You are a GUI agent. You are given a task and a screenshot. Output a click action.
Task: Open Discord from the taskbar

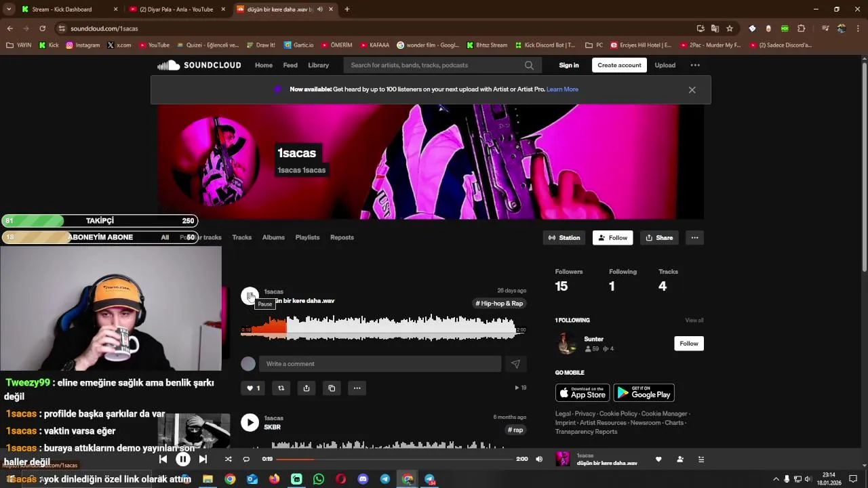[x=363, y=479]
